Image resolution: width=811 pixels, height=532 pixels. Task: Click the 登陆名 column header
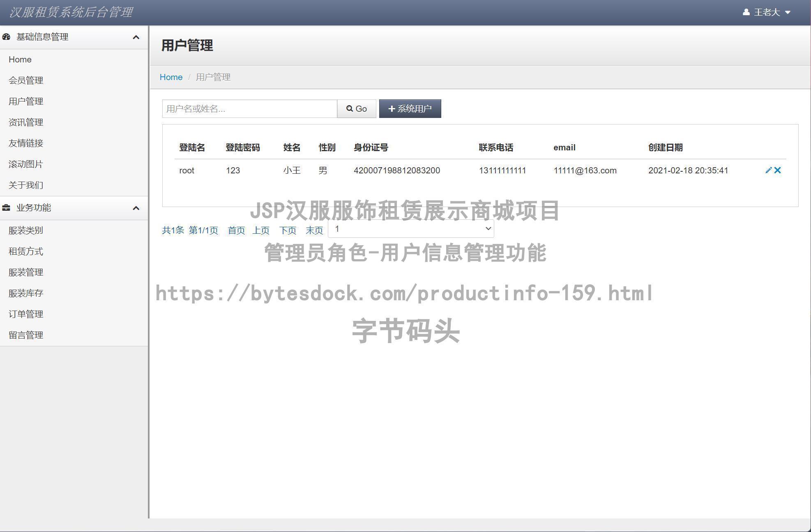point(192,147)
